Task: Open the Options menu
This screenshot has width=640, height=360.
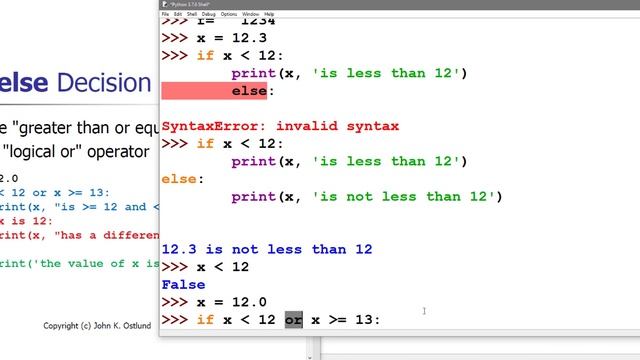Action: tap(229, 14)
